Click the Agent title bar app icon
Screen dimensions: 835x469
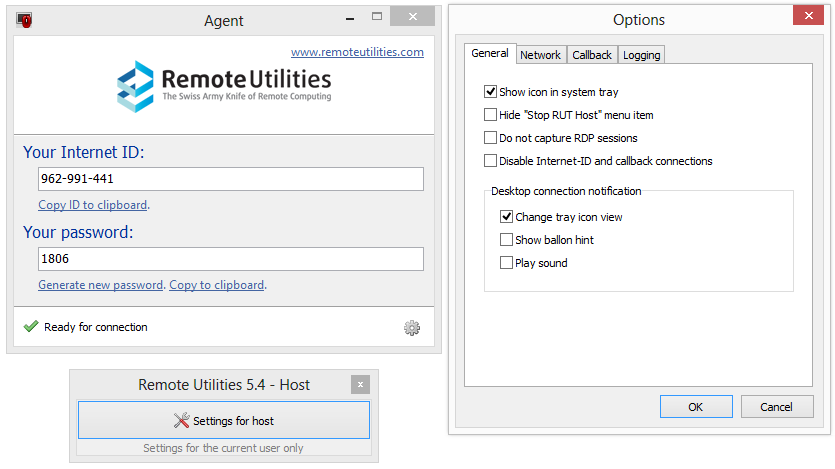[x=24, y=20]
